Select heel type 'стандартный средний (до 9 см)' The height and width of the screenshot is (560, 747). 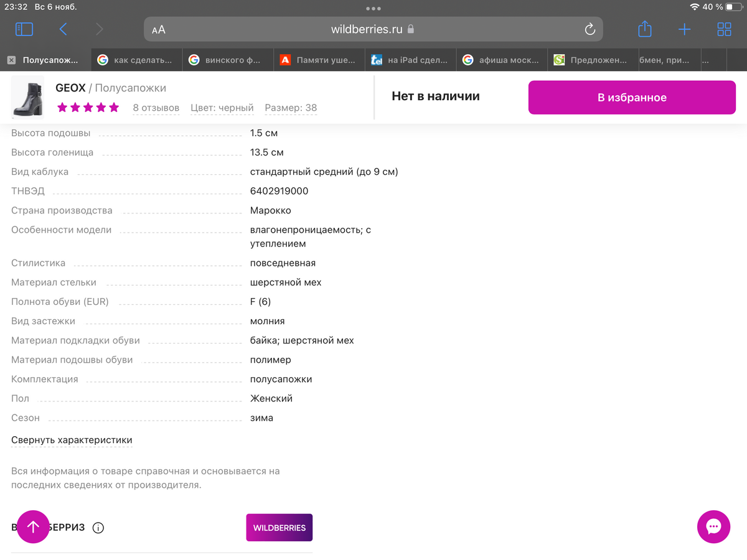click(x=324, y=172)
